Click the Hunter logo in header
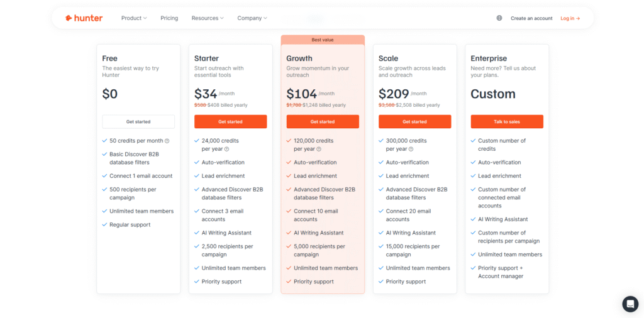The width and height of the screenshot is (644, 318). 84,18
